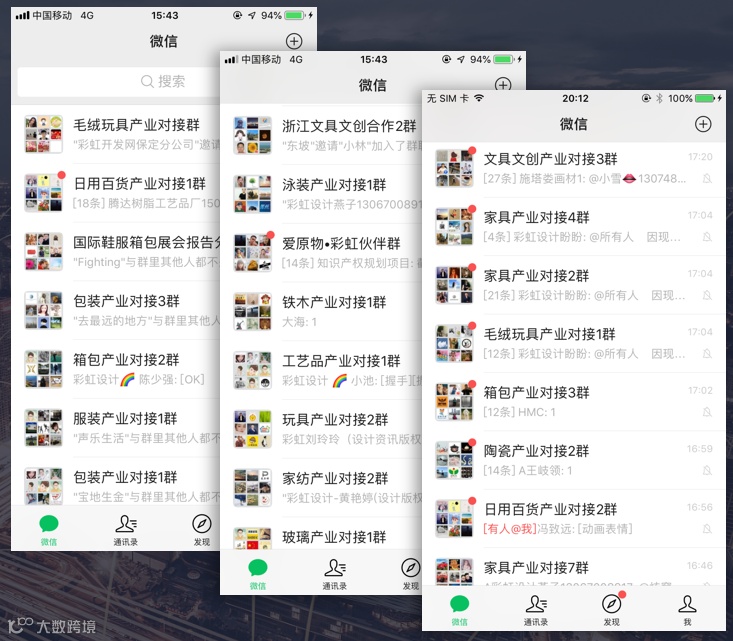Screen dimensions: 733x641
Task: Tap the mute bell icon on 文具文创产业对接3群
Action: pyautogui.click(x=707, y=178)
